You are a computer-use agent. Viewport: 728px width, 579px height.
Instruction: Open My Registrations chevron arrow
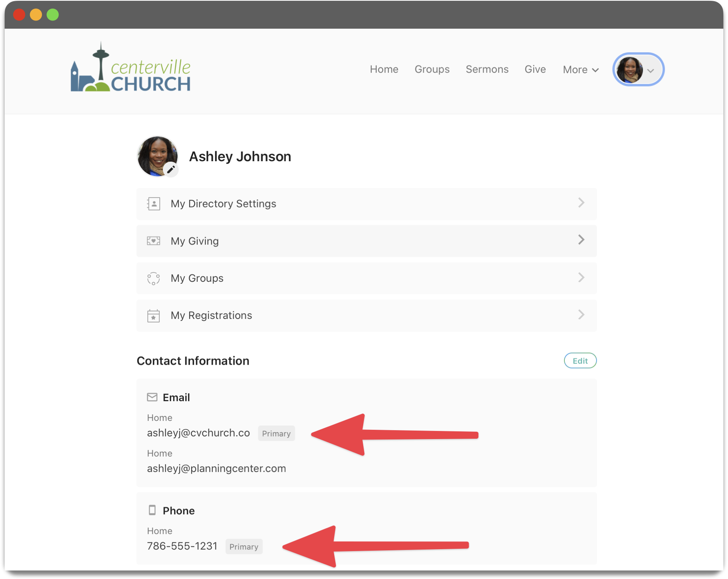coord(581,314)
